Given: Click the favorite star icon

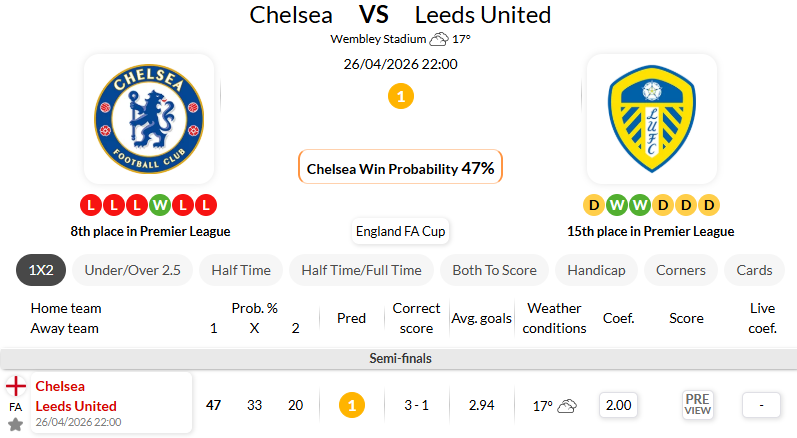Looking at the screenshot, I should point(15,424).
